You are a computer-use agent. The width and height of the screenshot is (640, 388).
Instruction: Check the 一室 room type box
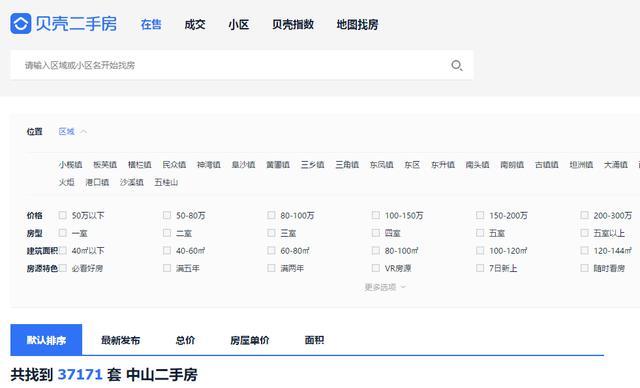coord(62,233)
